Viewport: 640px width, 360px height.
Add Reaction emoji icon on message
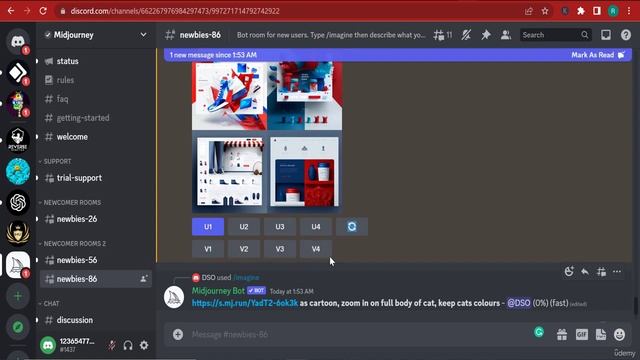[x=569, y=272]
